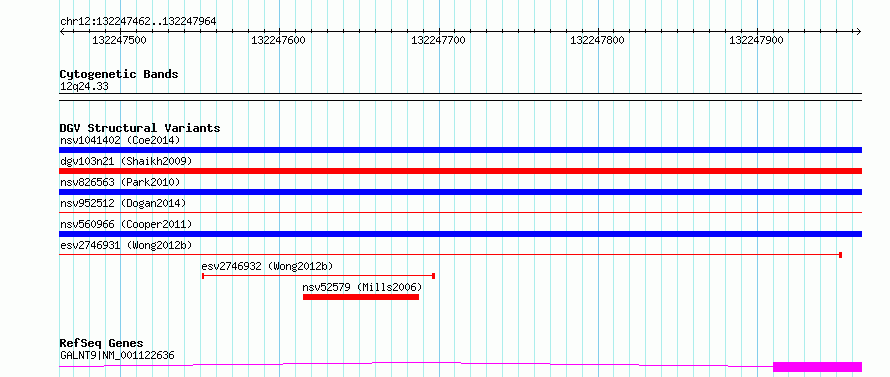Image resolution: width=890 pixels, height=377 pixels.
Task: Open the esv2746932 (Wong2012b) label
Action: click(267, 266)
